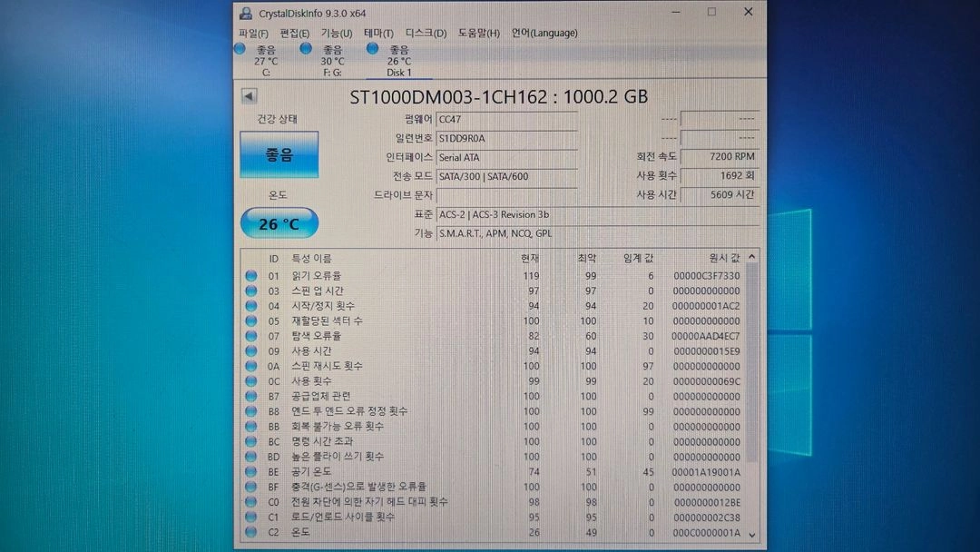
Task: Click the 26 °C temperature button
Action: tap(279, 223)
